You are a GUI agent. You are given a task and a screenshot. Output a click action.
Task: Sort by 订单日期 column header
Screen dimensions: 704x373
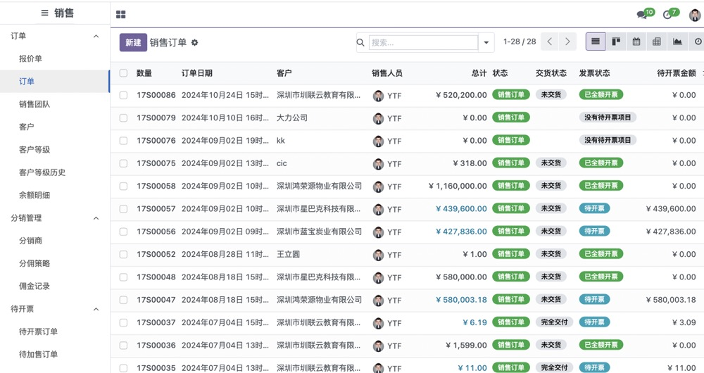(197, 73)
